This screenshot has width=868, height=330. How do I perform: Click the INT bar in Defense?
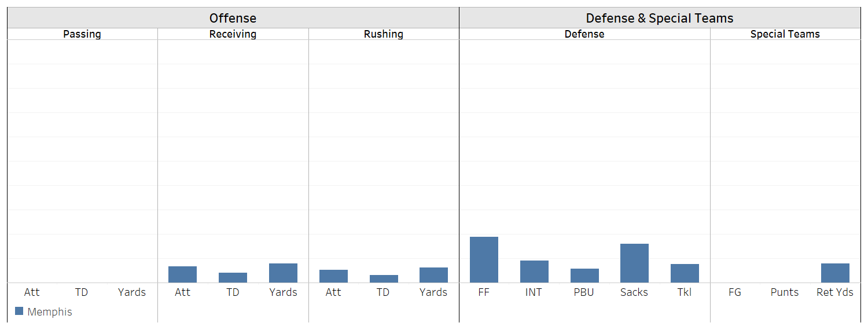[x=534, y=272]
